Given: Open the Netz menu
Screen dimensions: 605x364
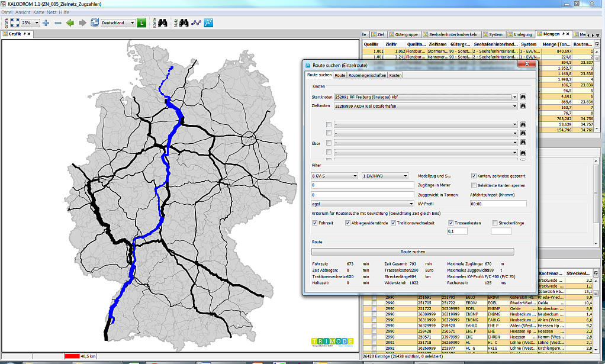Looking at the screenshot, I should [52, 12].
